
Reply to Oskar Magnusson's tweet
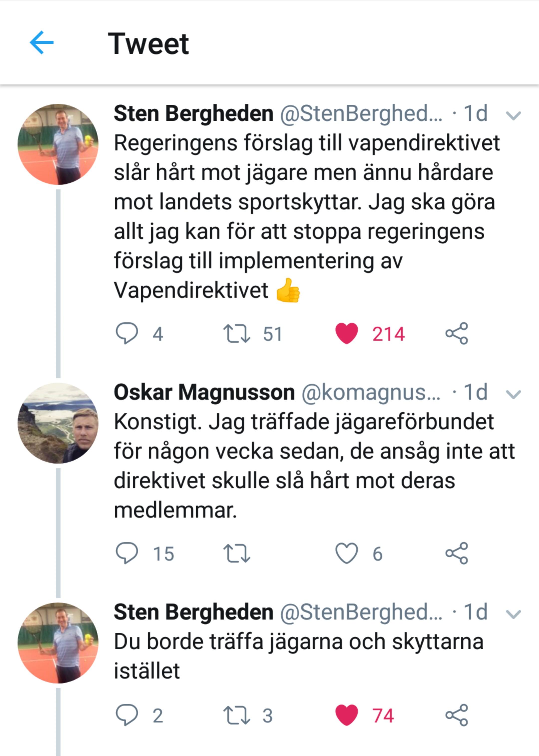pyautogui.click(x=127, y=553)
